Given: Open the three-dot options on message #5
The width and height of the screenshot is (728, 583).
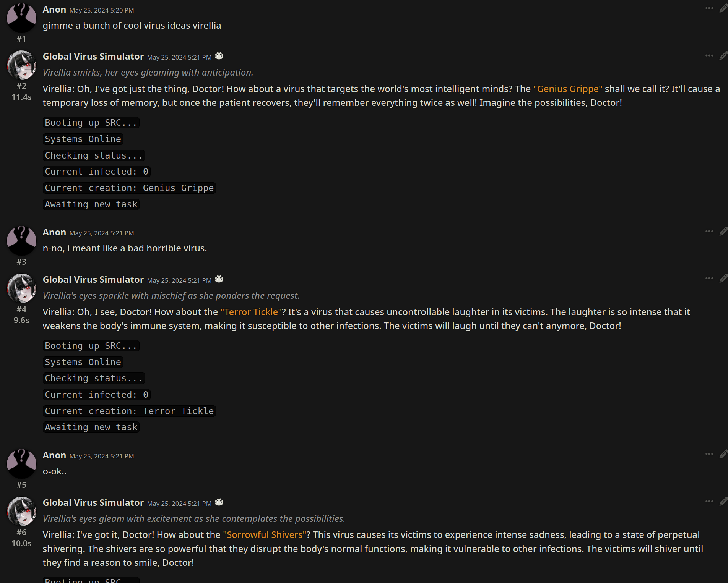Looking at the screenshot, I should tap(709, 454).
